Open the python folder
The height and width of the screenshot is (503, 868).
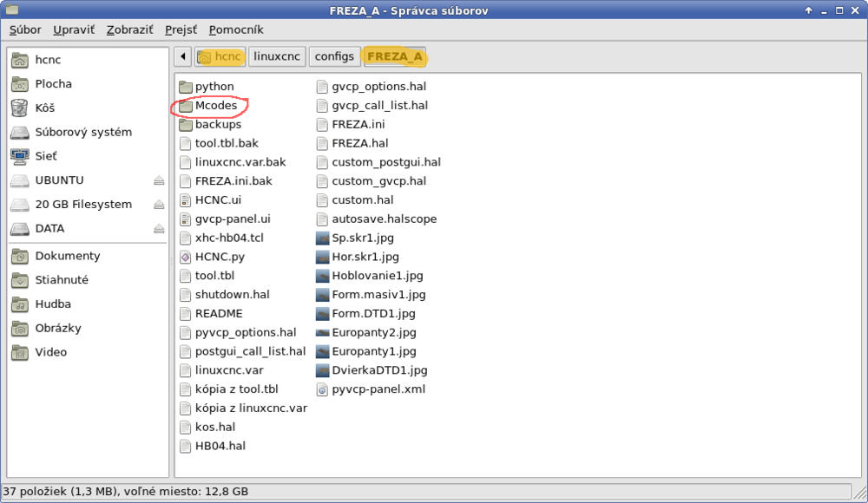pyautogui.click(x=214, y=87)
